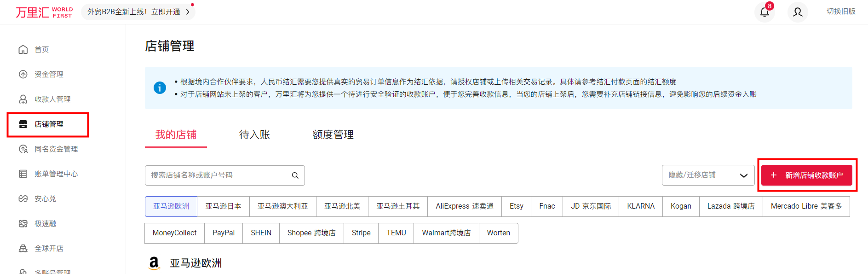The image size is (868, 274).
Task: Click the 账单管理中心 sidebar icon
Action: coord(23,174)
